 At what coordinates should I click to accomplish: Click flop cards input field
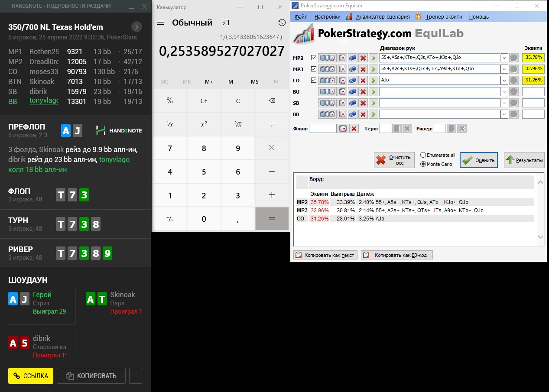pos(323,129)
